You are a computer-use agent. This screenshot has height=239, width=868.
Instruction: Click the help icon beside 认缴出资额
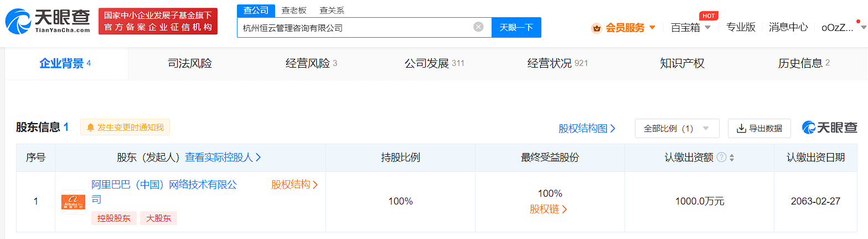(721, 157)
